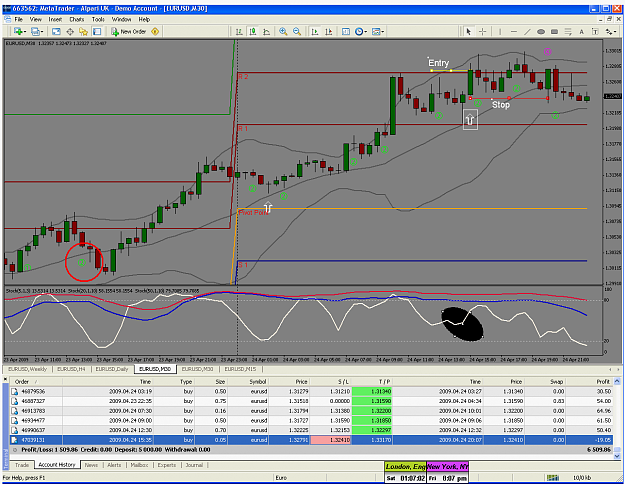625x484 pixels.
Task: Open the News terminal tab
Action: coord(91,465)
